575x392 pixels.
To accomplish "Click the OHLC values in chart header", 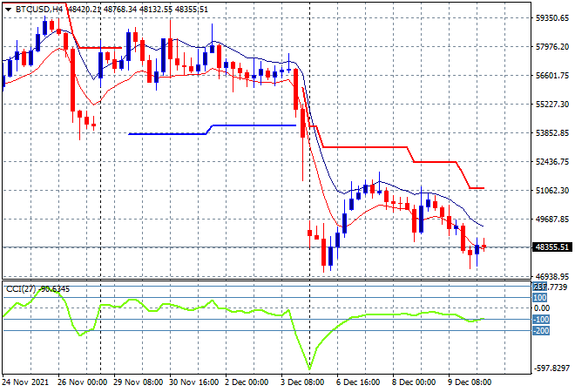I will 146,8.
